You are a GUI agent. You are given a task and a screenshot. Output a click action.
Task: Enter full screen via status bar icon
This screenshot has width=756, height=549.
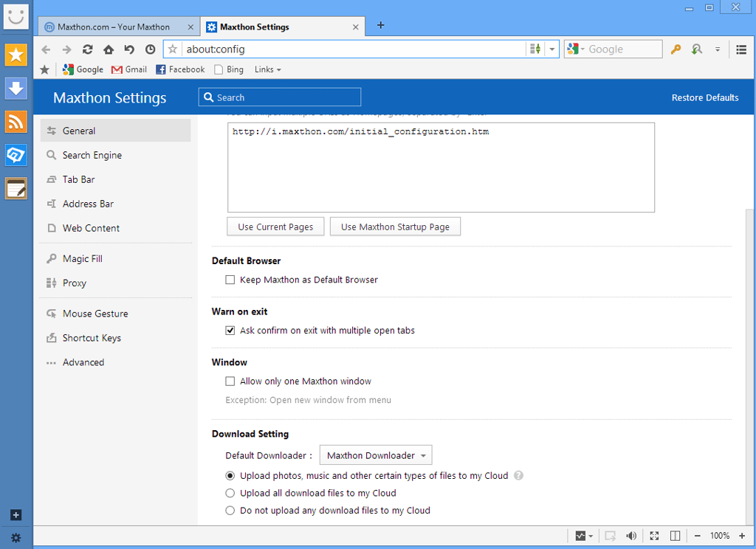tap(654, 536)
